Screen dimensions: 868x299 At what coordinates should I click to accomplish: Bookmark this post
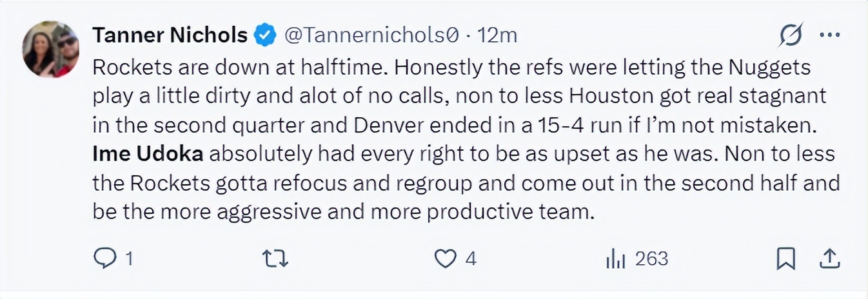(x=785, y=259)
